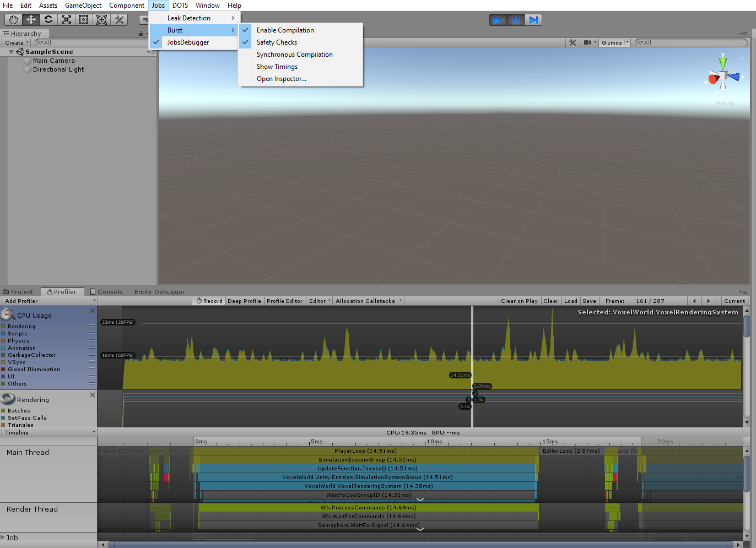Click the Step frame button

click(x=533, y=20)
